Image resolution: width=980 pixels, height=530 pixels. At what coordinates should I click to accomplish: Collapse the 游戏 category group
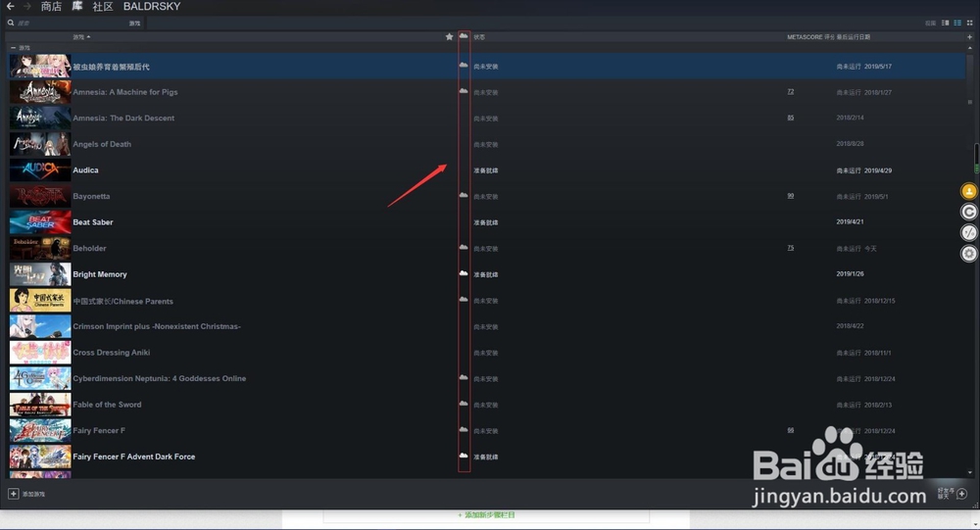(x=13, y=48)
